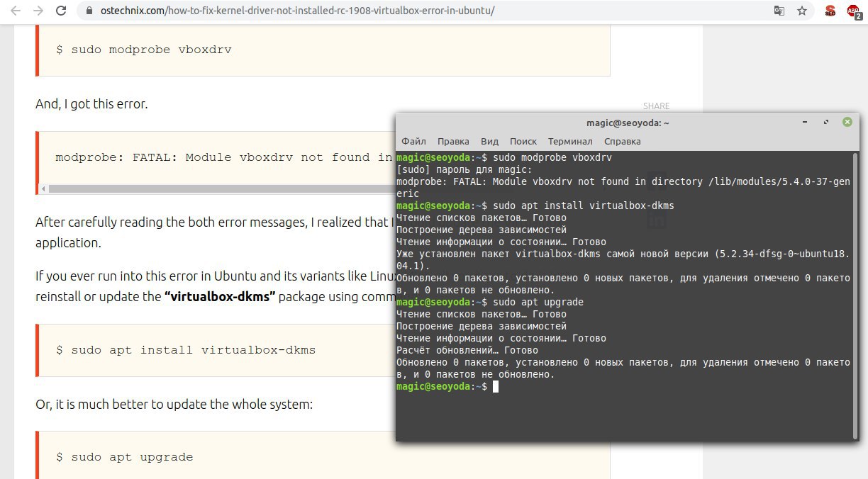Click the terminal command 'sudo apt upgrade'
868x479 pixels.
pyautogui.click(x=538, y=302)
